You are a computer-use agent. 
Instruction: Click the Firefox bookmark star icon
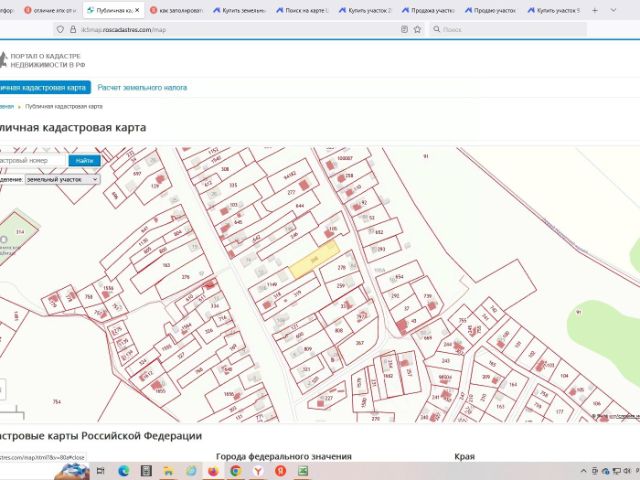click(x=417, y=29)
